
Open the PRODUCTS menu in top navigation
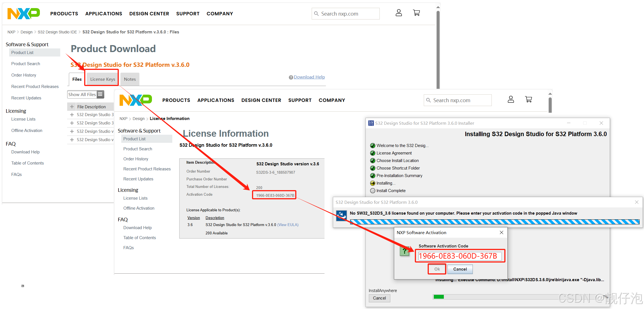[x=64, y=14]
